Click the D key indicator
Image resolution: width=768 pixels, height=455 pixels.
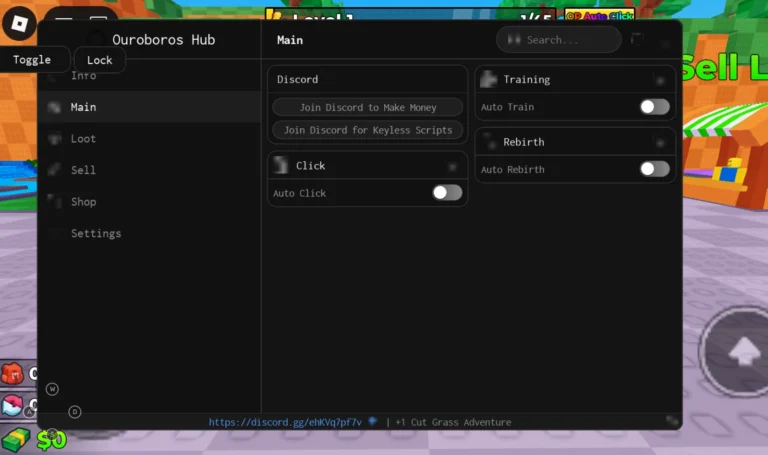75,412
